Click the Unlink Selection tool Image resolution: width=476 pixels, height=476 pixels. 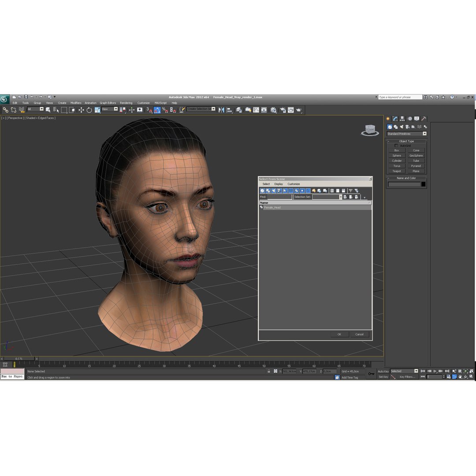(x=13, y=110)
